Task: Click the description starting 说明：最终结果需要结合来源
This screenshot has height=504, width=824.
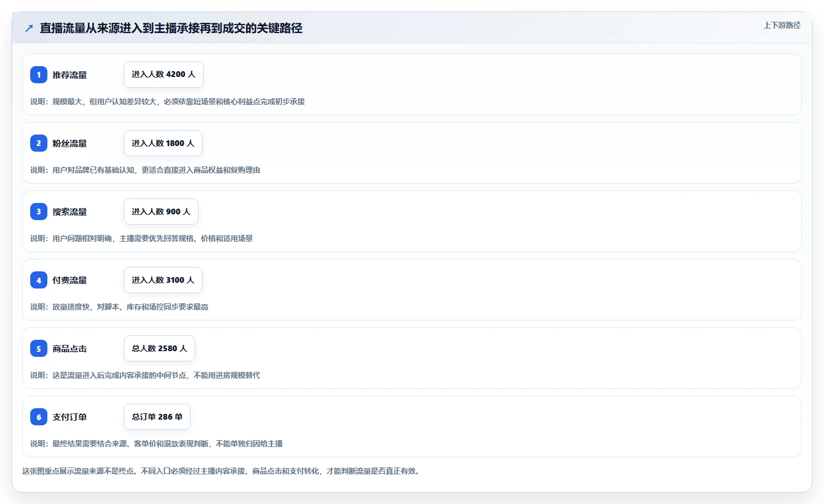Action: [x=156, y=444]
